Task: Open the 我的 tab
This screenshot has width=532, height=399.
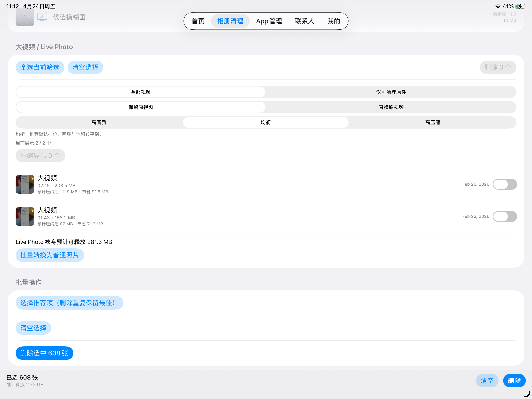Action: point(334,21)
